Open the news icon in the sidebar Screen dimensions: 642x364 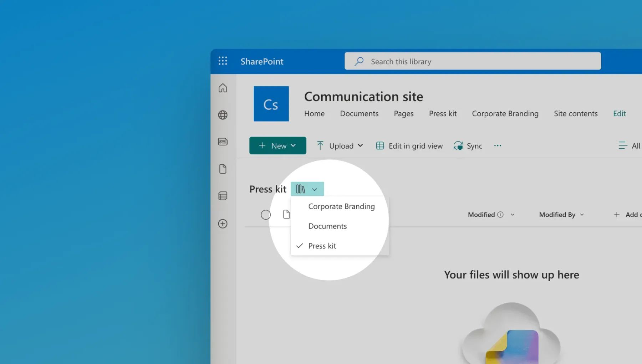pyautogui.click(x=223, y=141)
